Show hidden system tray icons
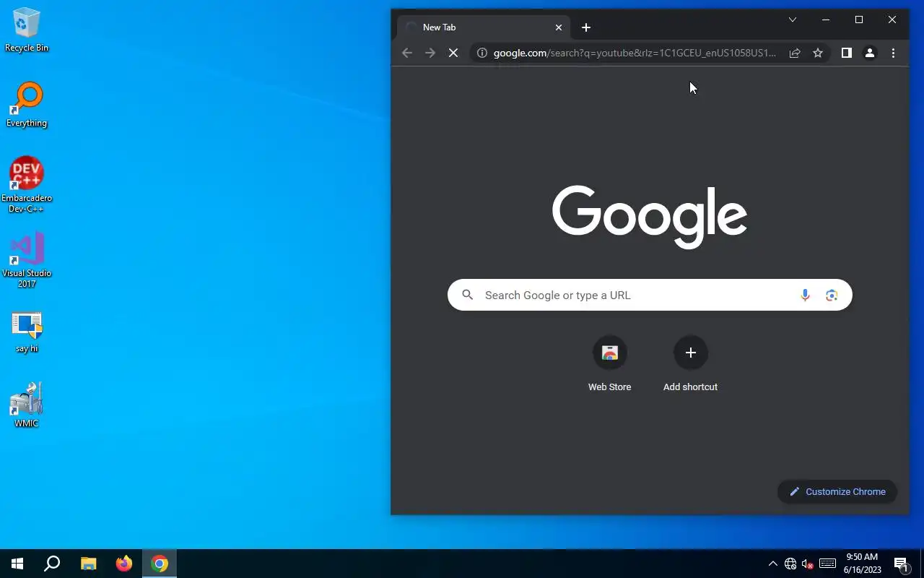The width and height of the screenshot is (924, 578). click(772, 564)
